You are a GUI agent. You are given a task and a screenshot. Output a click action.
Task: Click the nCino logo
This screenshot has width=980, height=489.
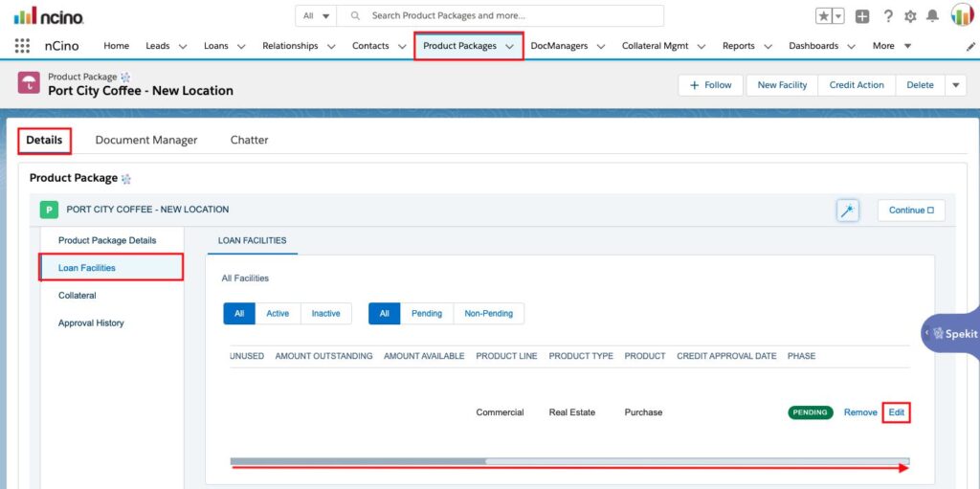[49, 15]
